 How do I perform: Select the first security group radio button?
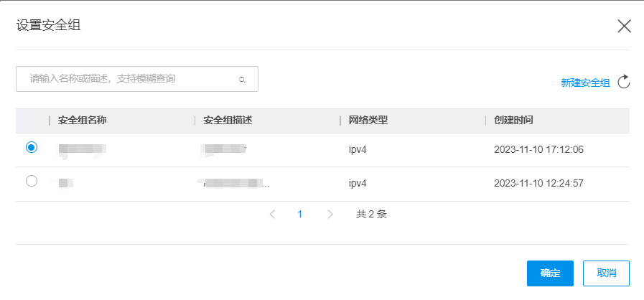[x=31, y=147]
